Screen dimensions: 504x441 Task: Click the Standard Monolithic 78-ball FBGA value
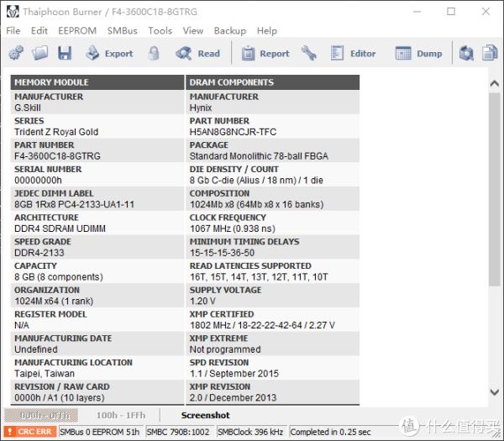(259, 156)
